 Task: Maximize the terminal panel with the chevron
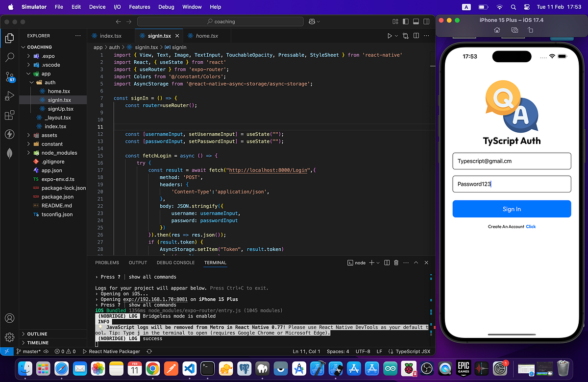pos(416,263)
